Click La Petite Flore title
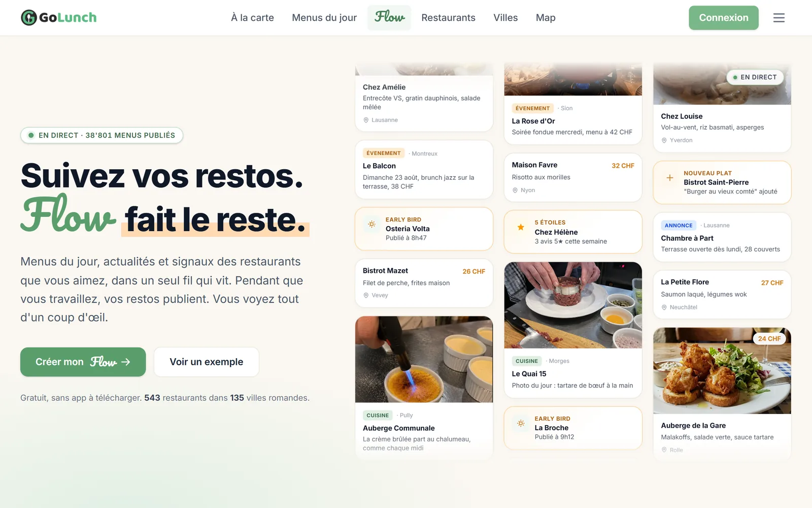This screenshot has width=812, height=508. click(x=685, y=282)
